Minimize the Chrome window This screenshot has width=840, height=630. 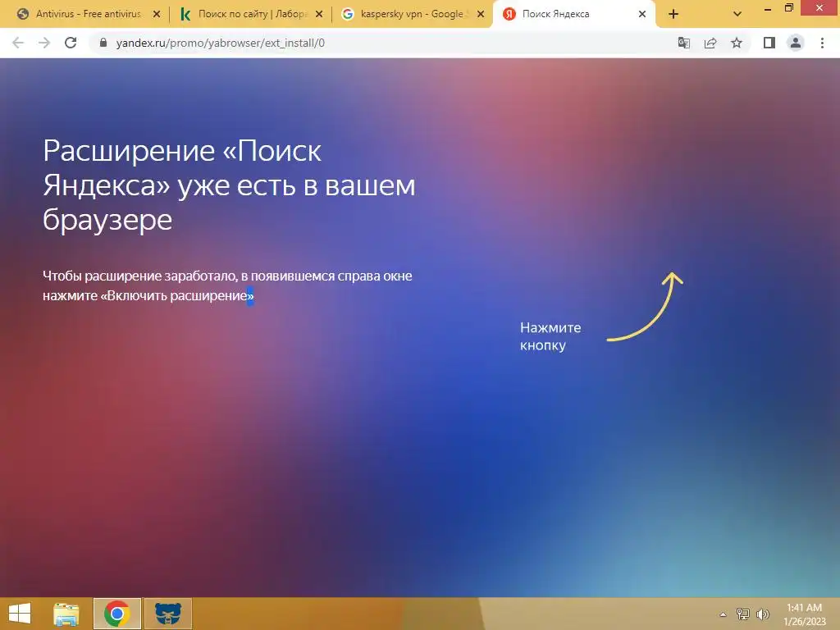(x=768, y=8)
